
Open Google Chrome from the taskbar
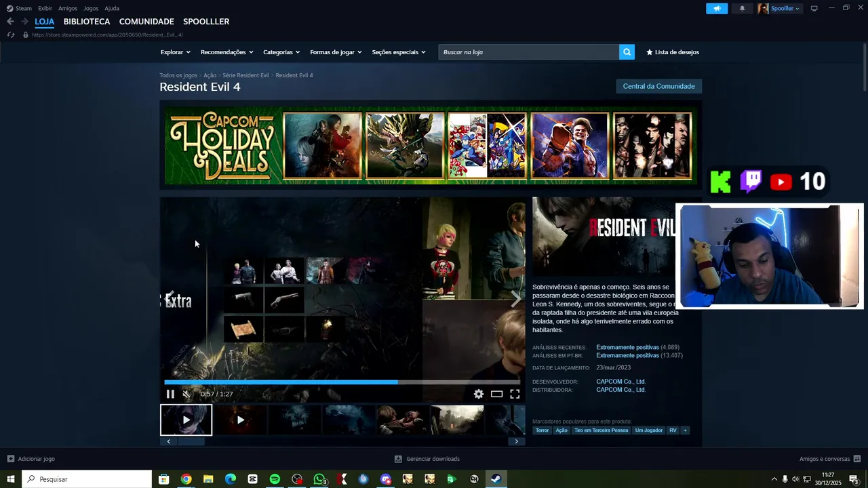pyautogui.click(x=186, y=479)
